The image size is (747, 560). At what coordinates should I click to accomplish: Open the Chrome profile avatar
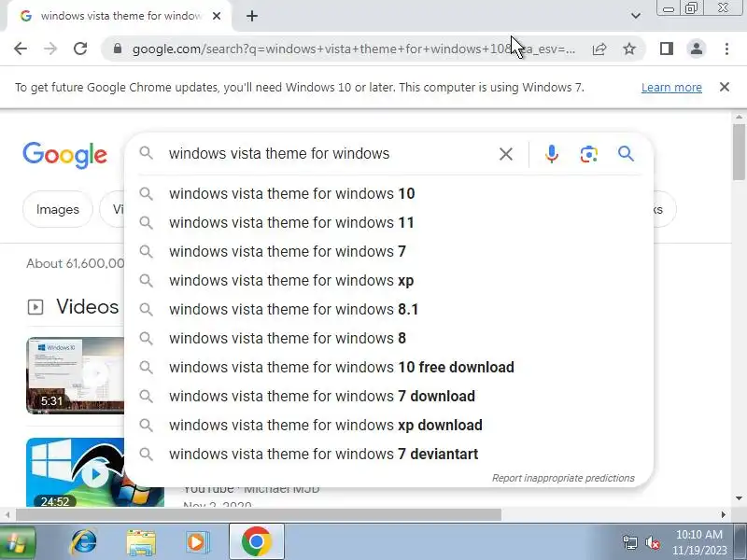pos(697,49)
